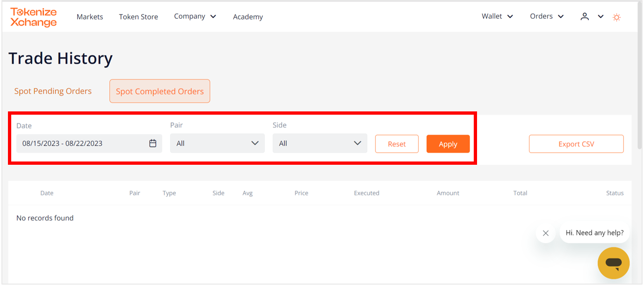
Task: Click the Trade History page heading
Action: coord(61,59)
